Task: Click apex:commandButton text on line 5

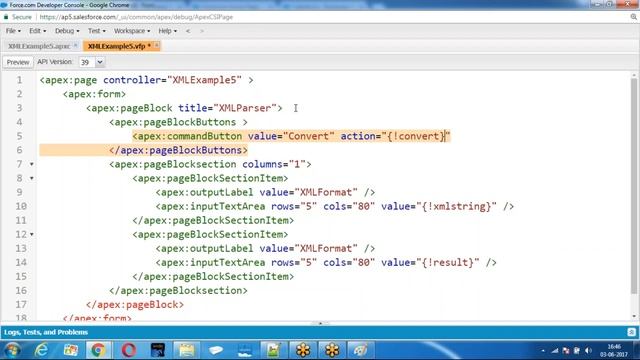Action: coord(187,136)
